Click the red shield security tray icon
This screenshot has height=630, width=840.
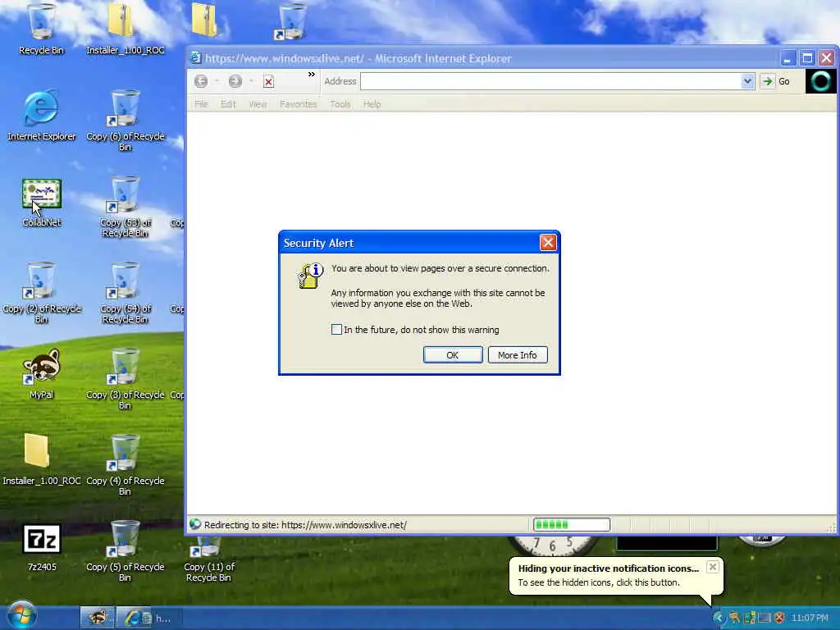[x=779, y=618]
